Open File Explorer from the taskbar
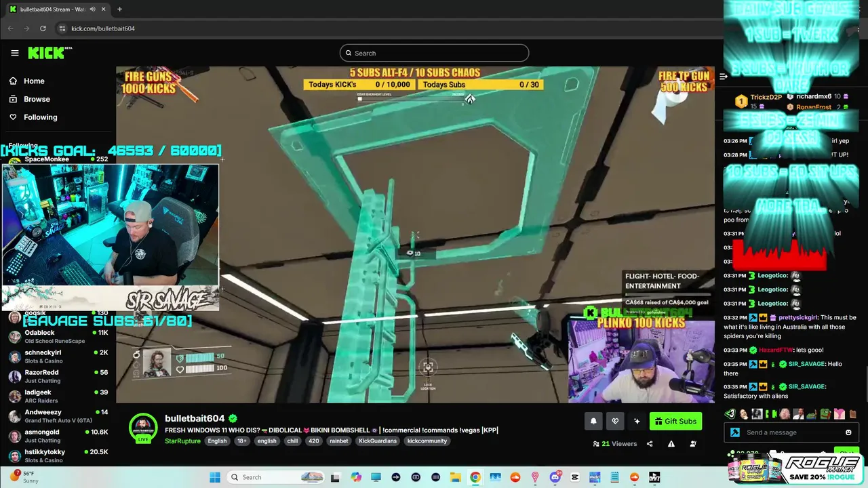 [x=456, y=477]
